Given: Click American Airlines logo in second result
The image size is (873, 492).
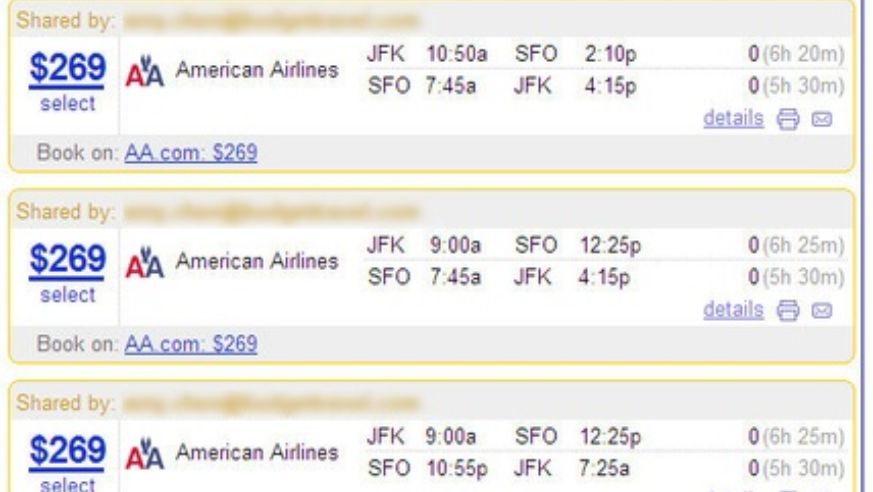Looking at the screenshot, I should (x=145, y=263).
